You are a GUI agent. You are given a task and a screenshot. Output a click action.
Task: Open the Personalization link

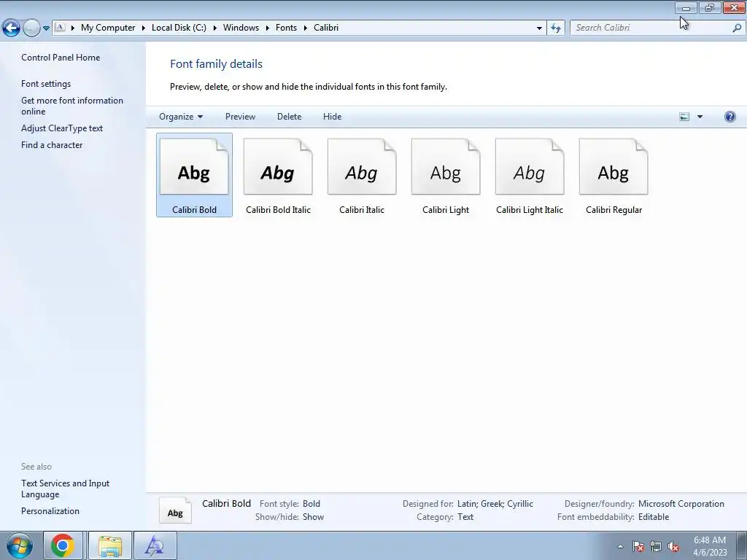[50, 511]
